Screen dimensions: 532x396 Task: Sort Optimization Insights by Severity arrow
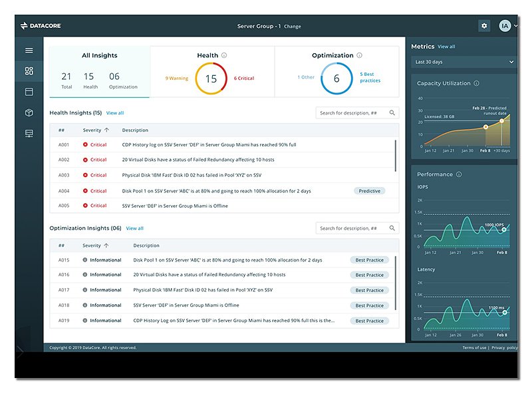(x=106, y=246)
